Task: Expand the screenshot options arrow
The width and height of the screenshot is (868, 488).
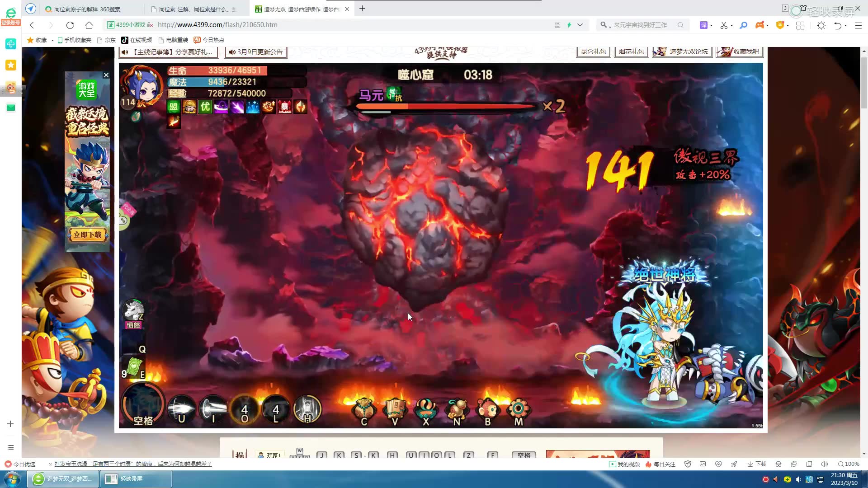Action: (731, 25)
